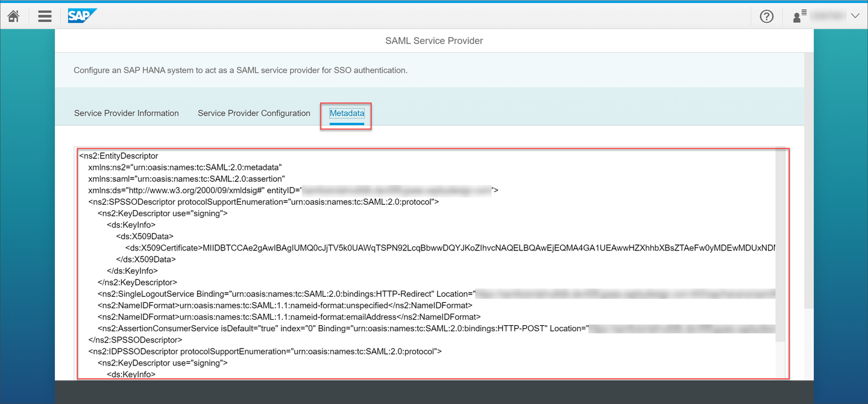
Task: Expand the user account dropdown chevron
Action: point(854,16)
